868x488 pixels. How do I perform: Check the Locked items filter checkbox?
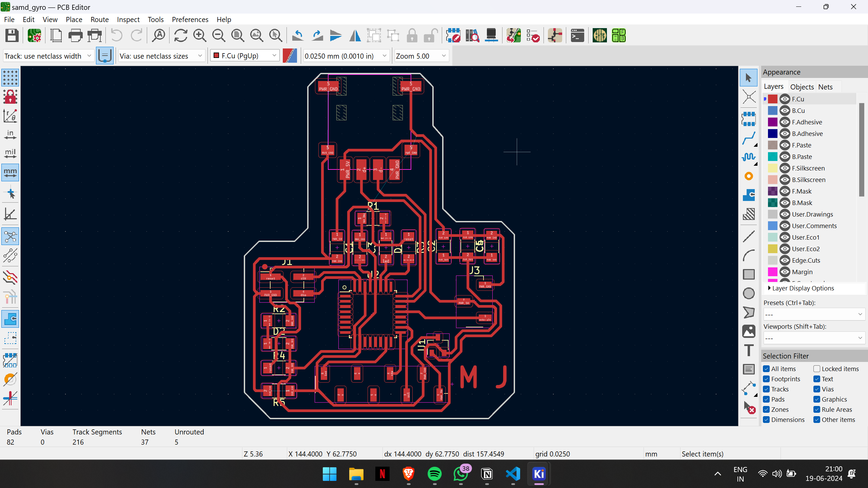point(817,369)
